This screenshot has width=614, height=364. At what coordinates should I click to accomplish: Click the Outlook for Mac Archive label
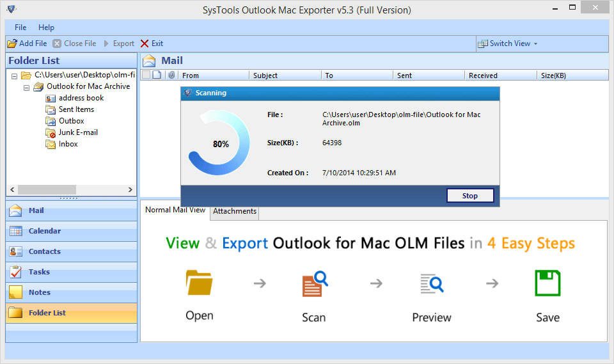pyautogui.click(x=88, y=86)
